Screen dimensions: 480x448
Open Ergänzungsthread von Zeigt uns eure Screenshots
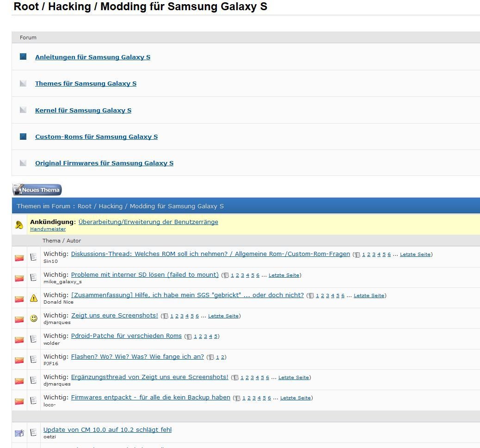point(150,377)
